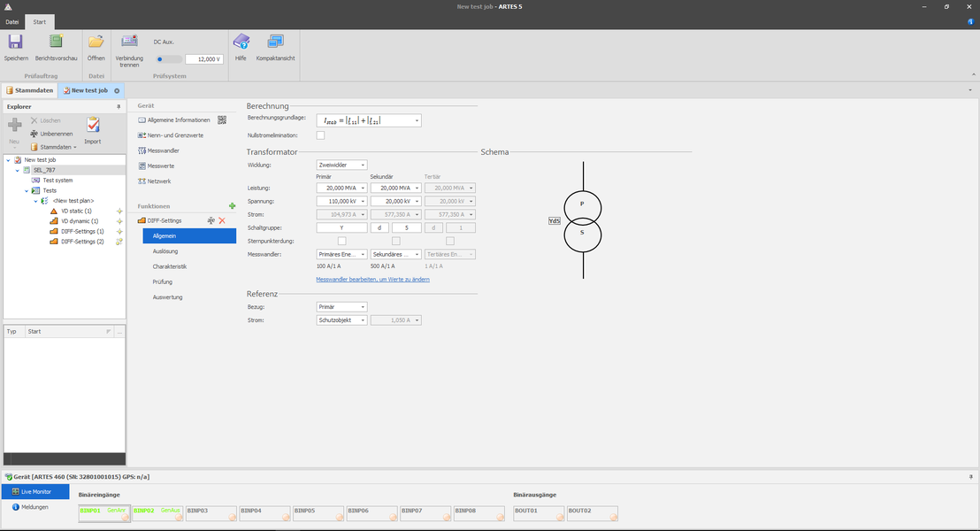This screenshot has width=980, height=531.
Task: Toggle binary input BINP02 GenAus
Action: (158, 513)
